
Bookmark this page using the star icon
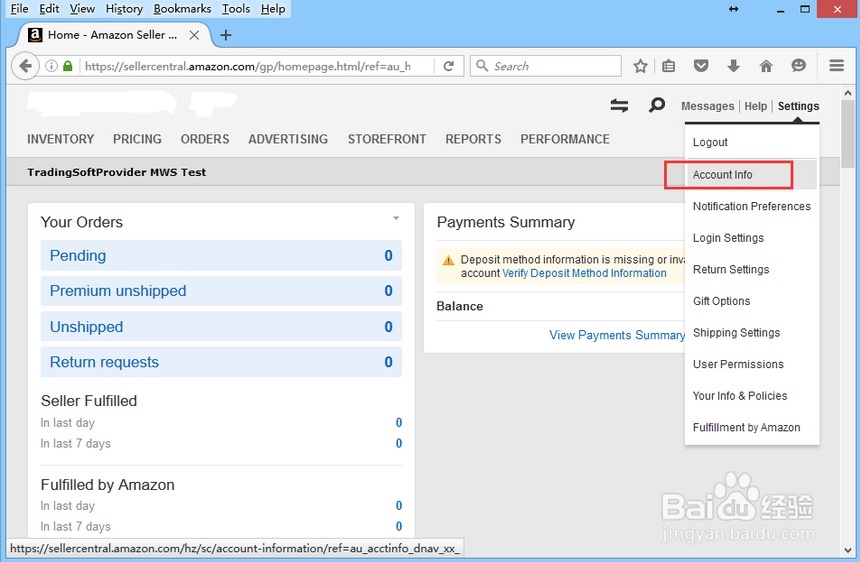click(x=641, y=66)
